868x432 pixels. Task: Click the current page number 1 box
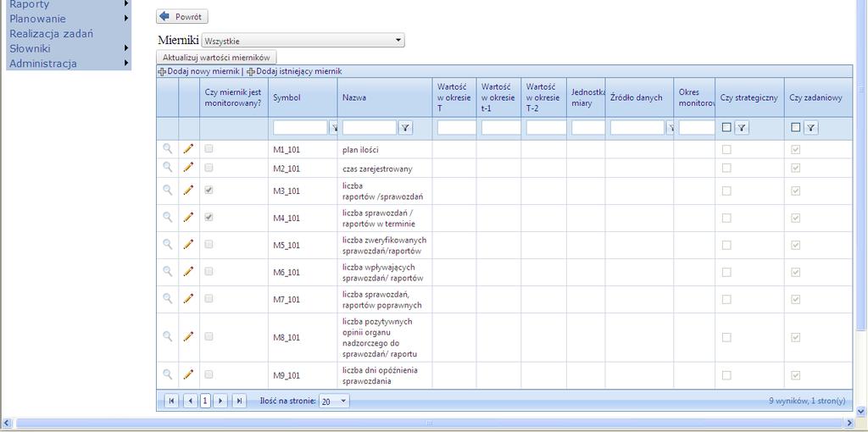(205, 401)
